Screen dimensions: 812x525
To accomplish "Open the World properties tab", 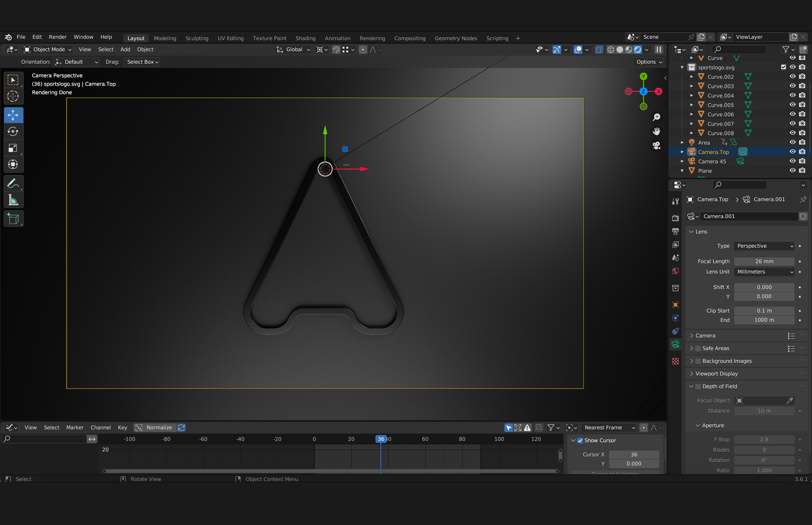I will click(x=675, y=271).
